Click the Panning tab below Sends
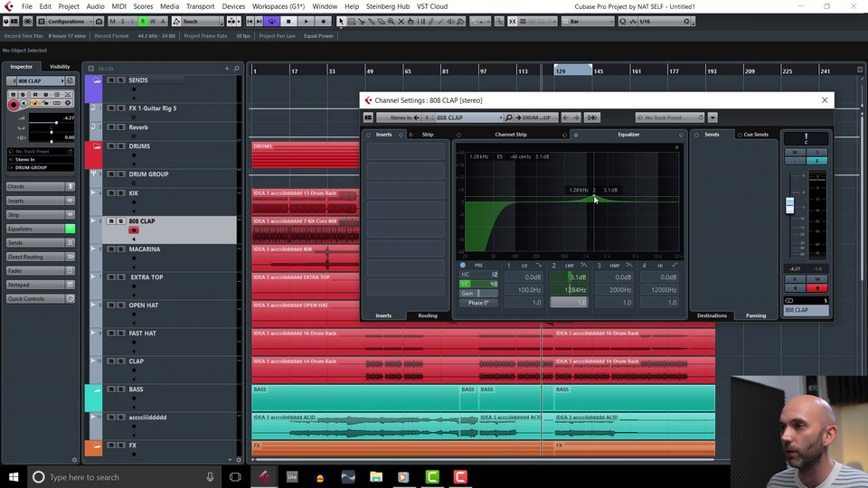Image resolution: width=868 pixels, height=488 pixels. [x=756, y=315]
